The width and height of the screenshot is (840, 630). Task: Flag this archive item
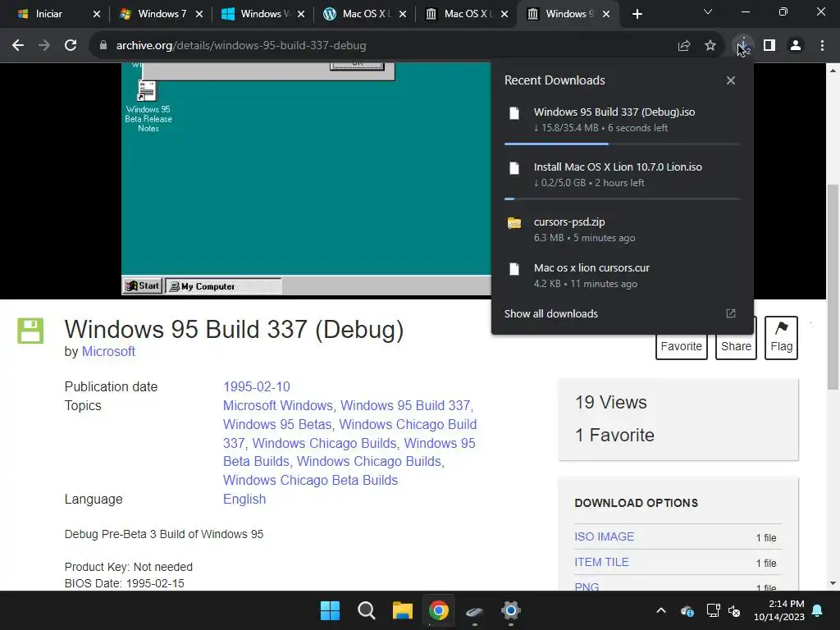pos(781,337)
